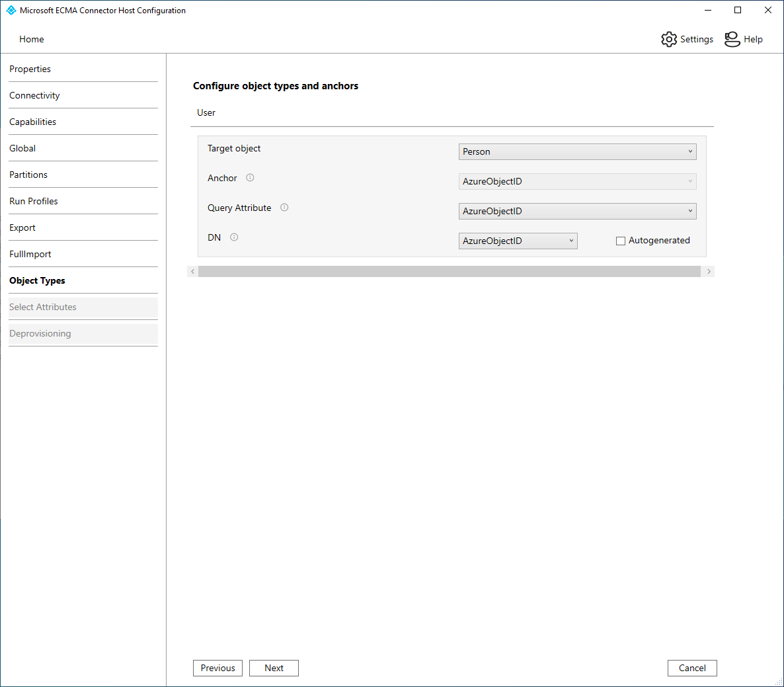Image resolution: width=784 pixels, height=687 pixels.
Task: Click the ECMA Connector app icon in title bar
Action: pos(11,10)
